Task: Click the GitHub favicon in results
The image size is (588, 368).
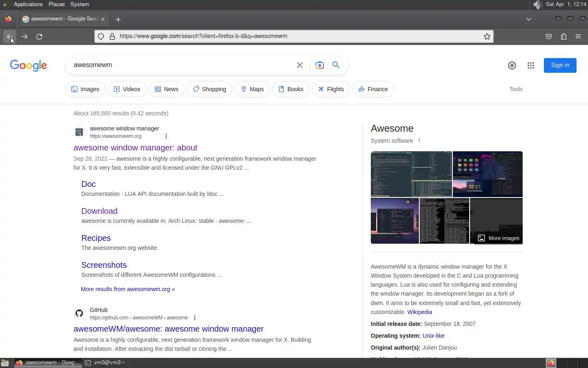Action: click(x=79, y=314)
